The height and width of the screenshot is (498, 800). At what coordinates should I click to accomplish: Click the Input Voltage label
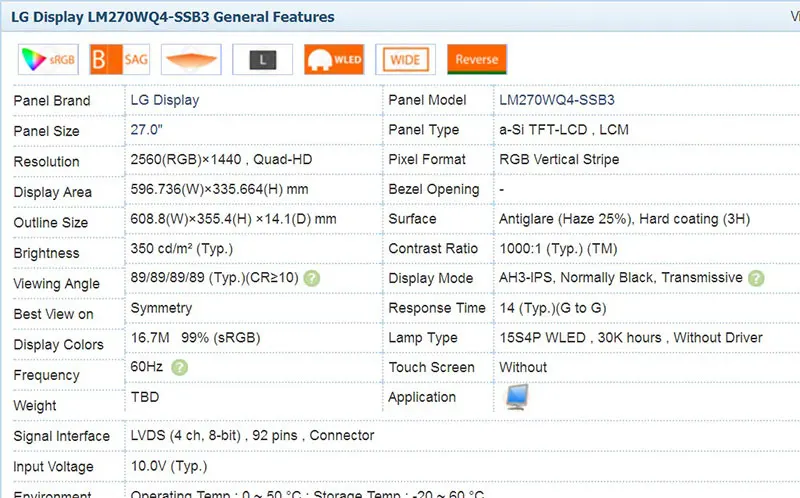pyautogui.click(x=54, y=467)
